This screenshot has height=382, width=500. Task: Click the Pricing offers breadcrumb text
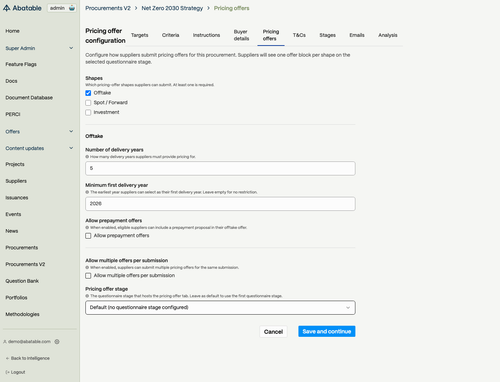pyautogui.click(x=231, y=8)
